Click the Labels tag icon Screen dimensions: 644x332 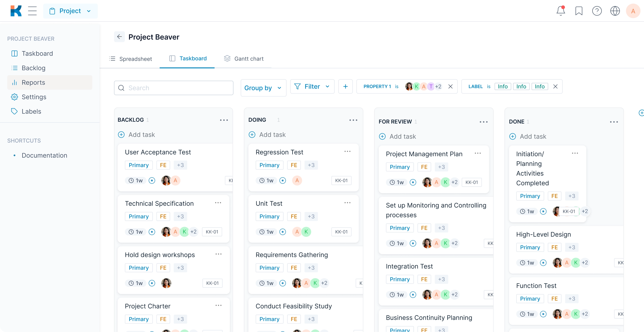coord(14,111)
